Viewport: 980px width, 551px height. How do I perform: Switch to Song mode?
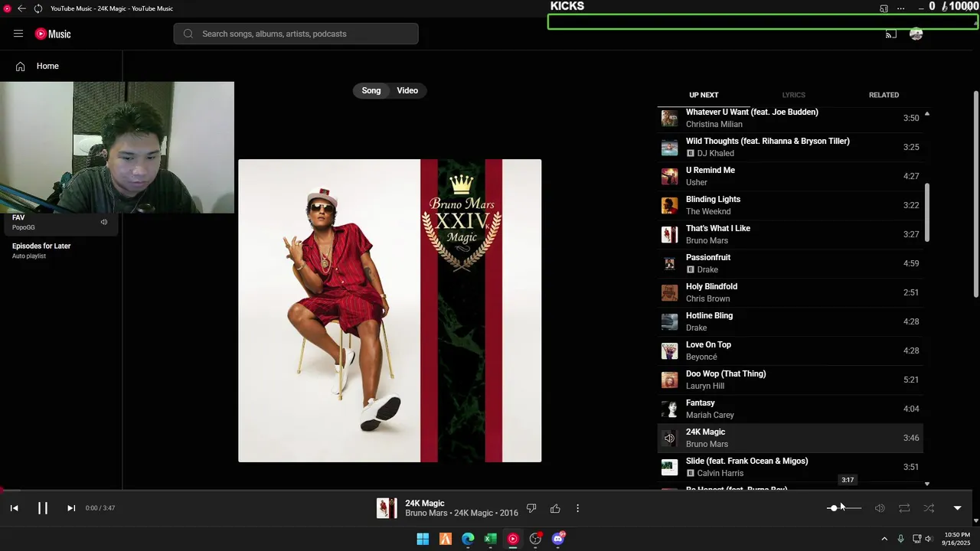coord(371,90)
